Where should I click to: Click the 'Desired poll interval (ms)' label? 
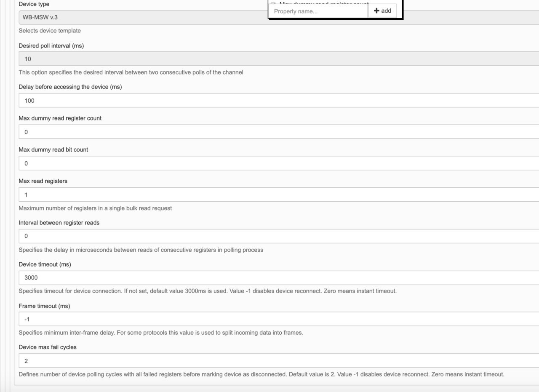tap(51, 45)
